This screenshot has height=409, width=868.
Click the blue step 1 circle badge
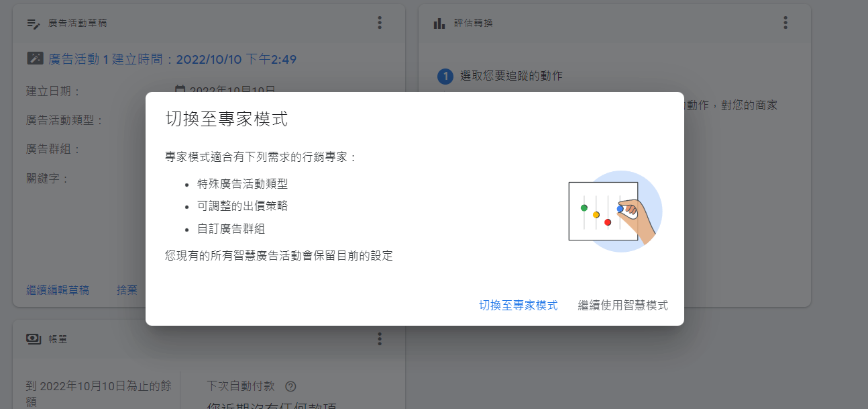445,77
